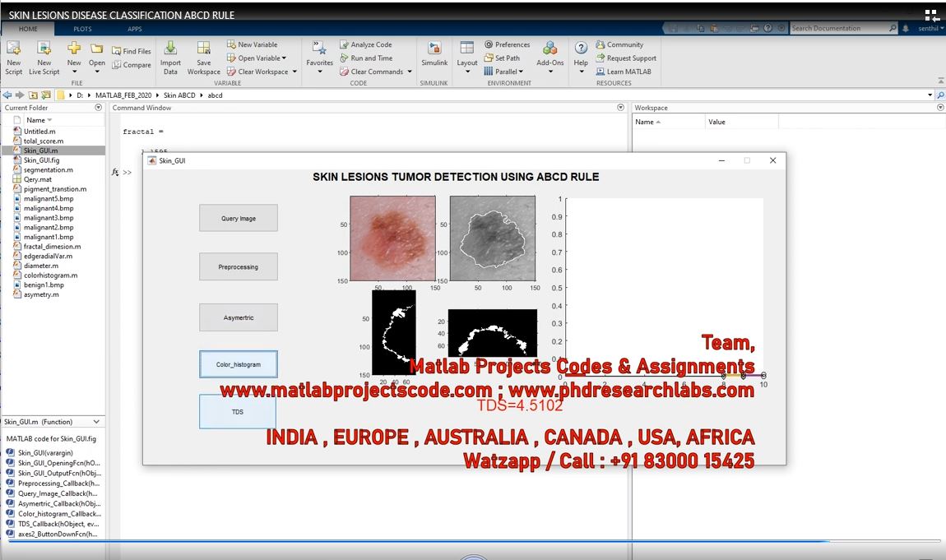Click MATLAB_FEB_2020 in address path
Image resolution: width=946 pixels, height=560 pixels.
tap(123, 95)
